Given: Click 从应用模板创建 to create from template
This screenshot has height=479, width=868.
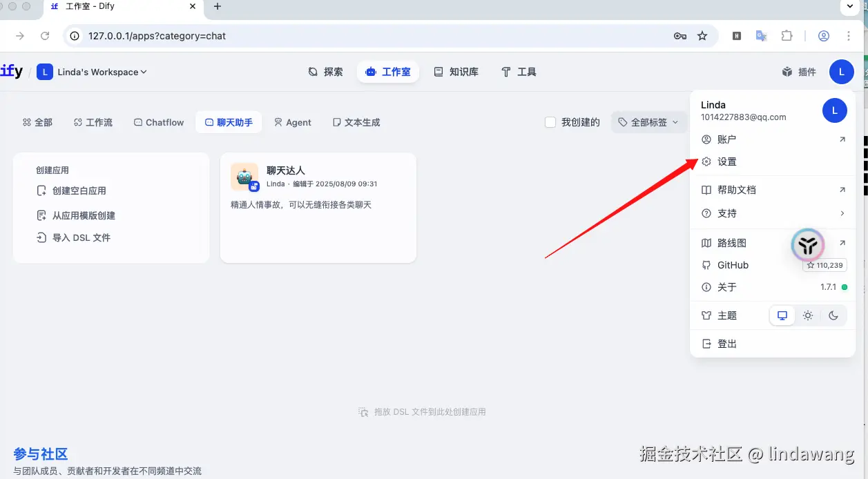Looking at the screenshot, I should tap(84, 215).
